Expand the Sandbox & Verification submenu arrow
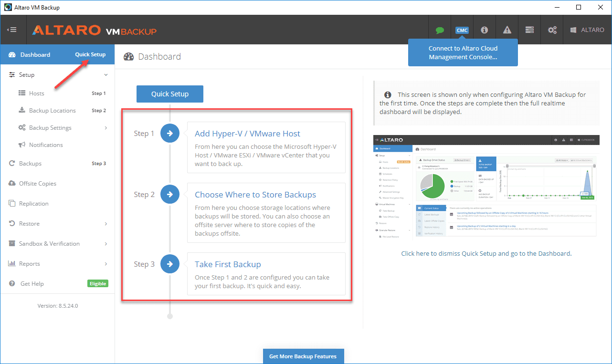 tap(106, 244)
